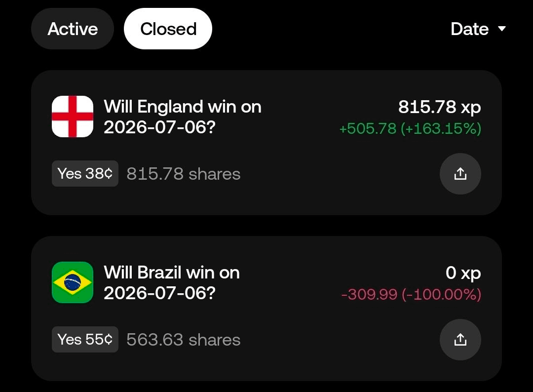The image size is (533, 392).
Task: Click the 815.78 shares label
Action: (184, 174)
